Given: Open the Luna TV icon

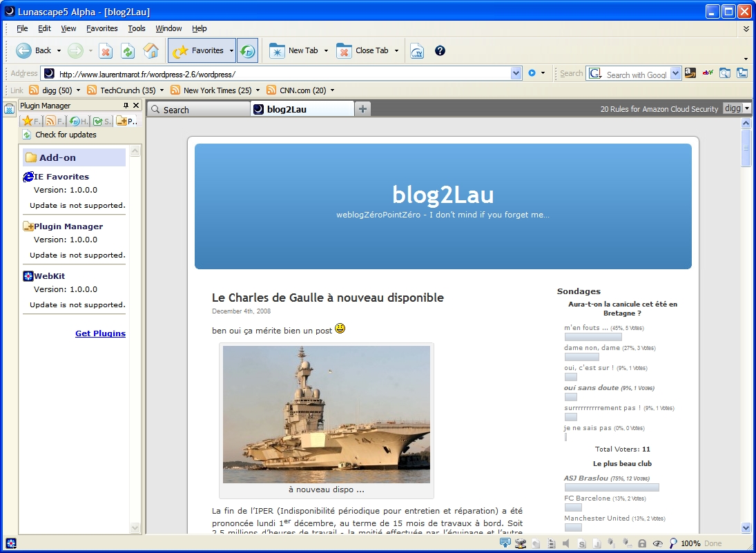Looking at the screenshot, I should (x=417, y=50).
